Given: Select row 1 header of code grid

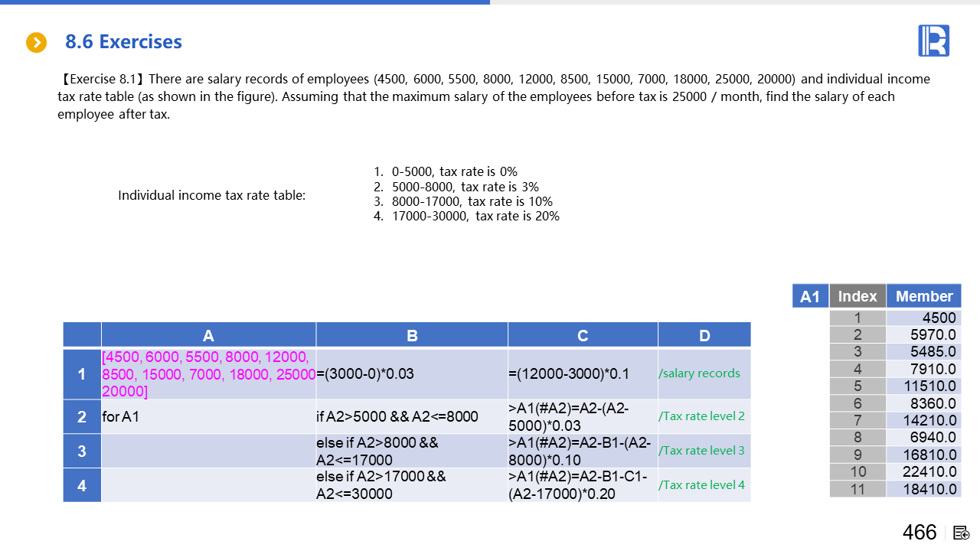Looking at the screenshot, I should pyautogui.click(x=82, y=374).
